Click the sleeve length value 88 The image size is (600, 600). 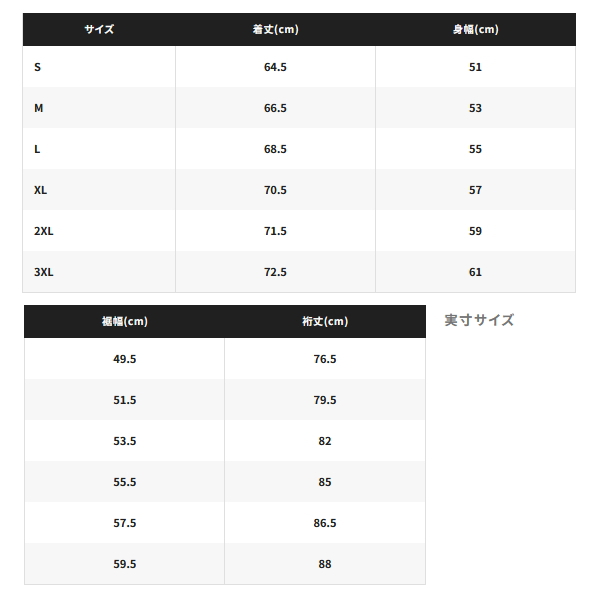tap(325, 564)
